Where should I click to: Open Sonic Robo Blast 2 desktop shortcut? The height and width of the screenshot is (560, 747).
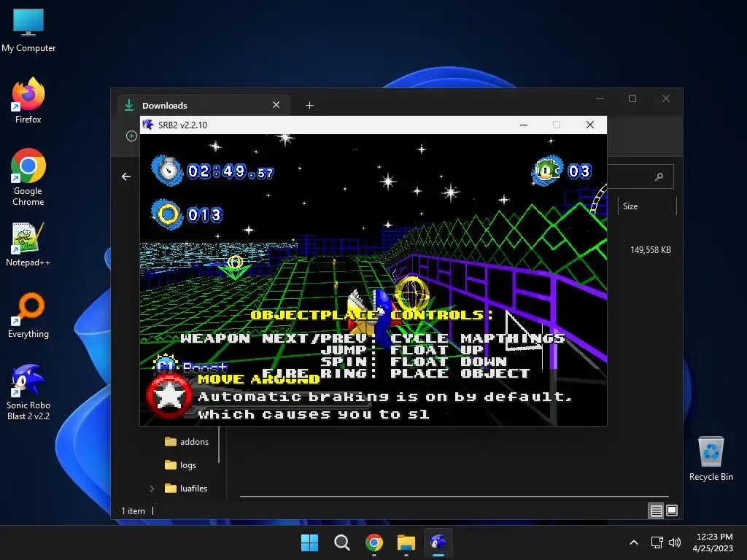point(28,392)
